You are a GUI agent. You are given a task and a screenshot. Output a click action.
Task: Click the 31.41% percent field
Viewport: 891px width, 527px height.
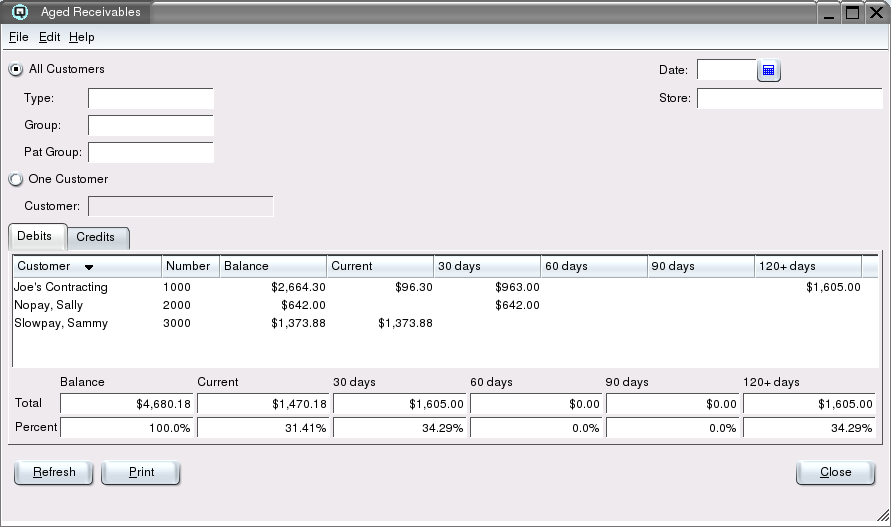tap(263, 428)
